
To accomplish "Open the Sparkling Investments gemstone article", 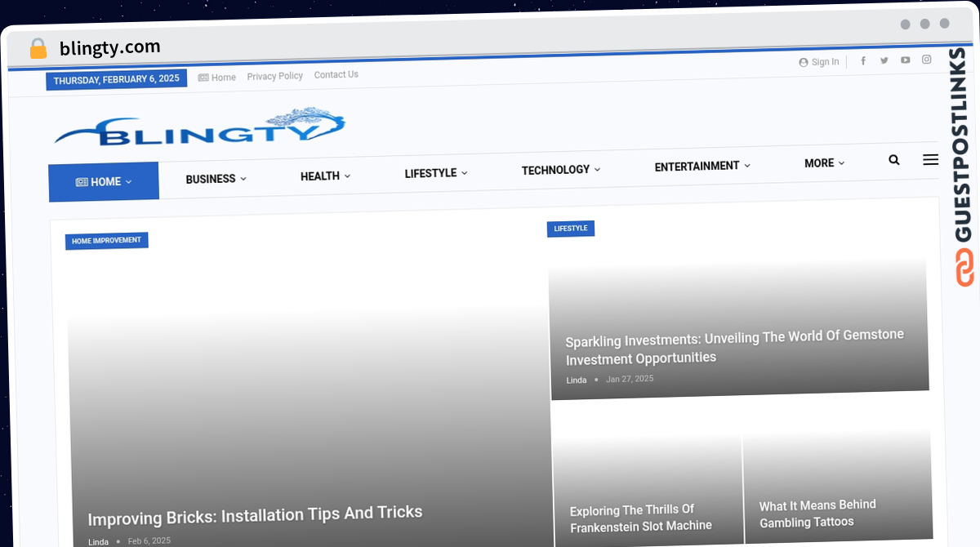I will (734, 348).
